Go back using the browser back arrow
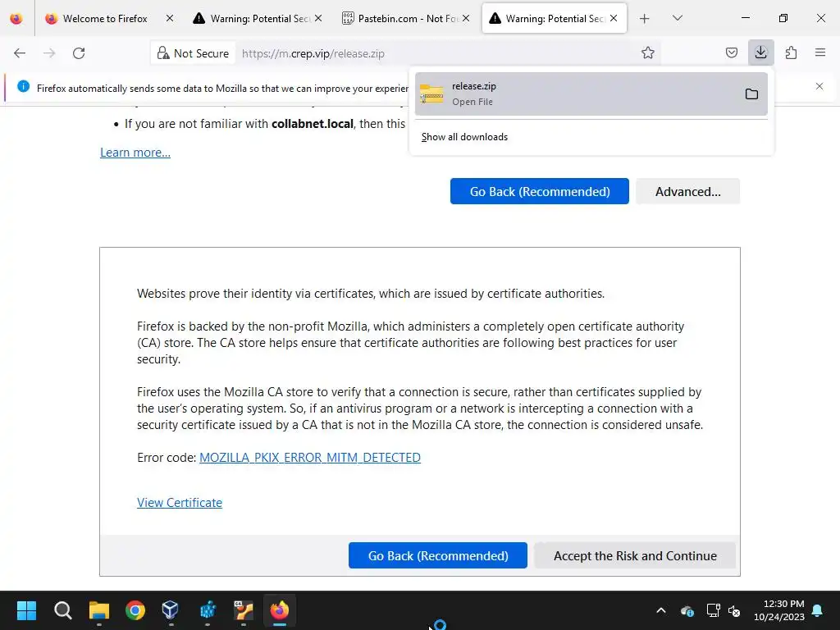The width and height of the screenshot is (840, 630). (20, 53)
